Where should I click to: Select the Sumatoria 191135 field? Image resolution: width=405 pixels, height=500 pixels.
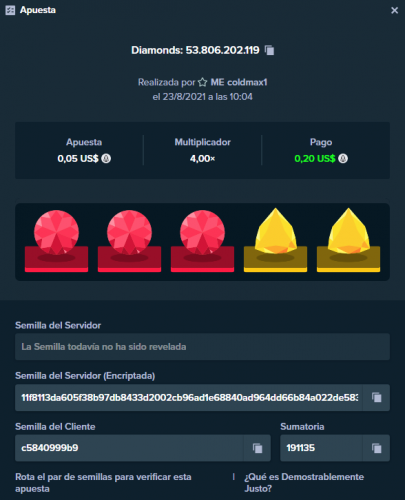(321, 448)
